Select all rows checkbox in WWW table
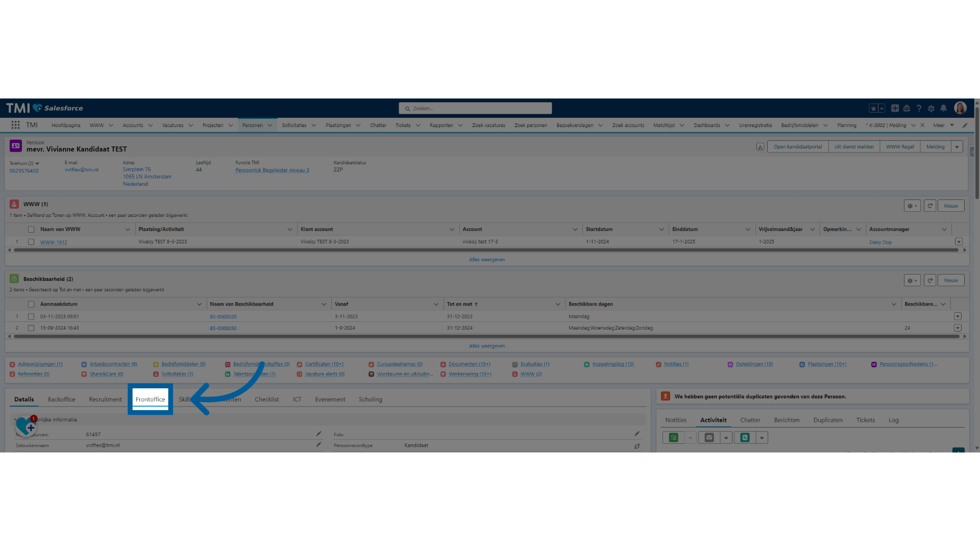 tap(31, 230)
